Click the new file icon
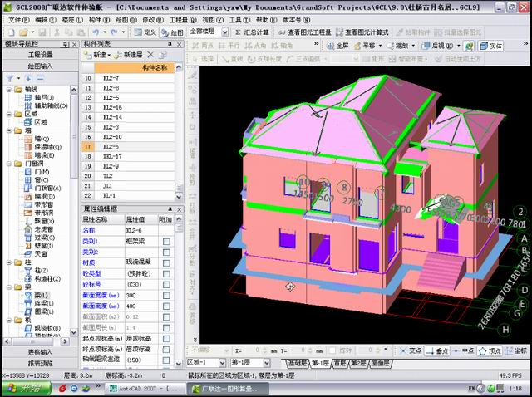This screenshot has width=532, height=397. click(x=11, y=32)
